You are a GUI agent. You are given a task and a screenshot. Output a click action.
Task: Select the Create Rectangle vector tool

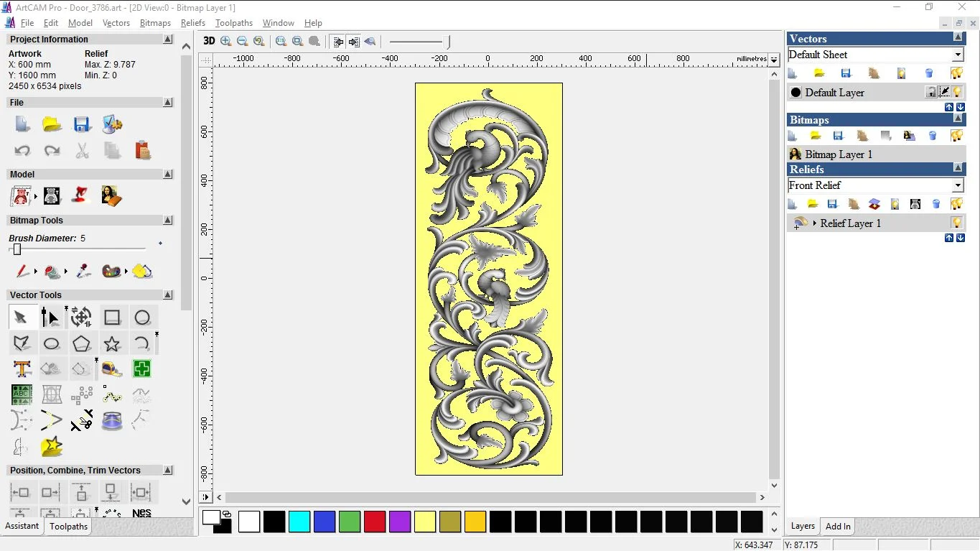(112, 318)
